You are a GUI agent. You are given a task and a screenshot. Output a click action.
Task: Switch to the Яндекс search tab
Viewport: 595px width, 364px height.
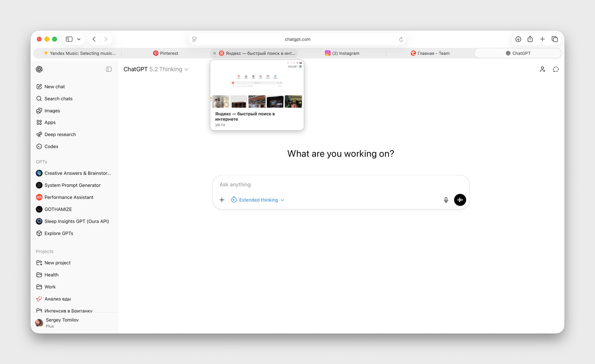point(254,53)
